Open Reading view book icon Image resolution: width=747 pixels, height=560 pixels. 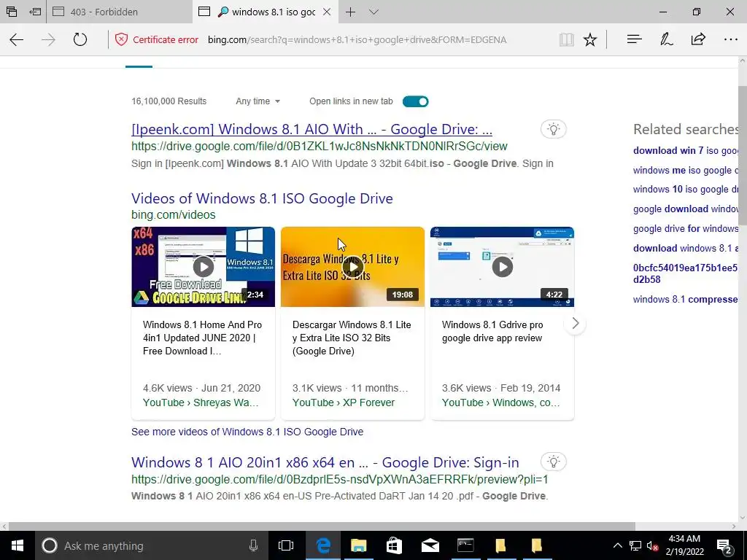pos(566,39)
